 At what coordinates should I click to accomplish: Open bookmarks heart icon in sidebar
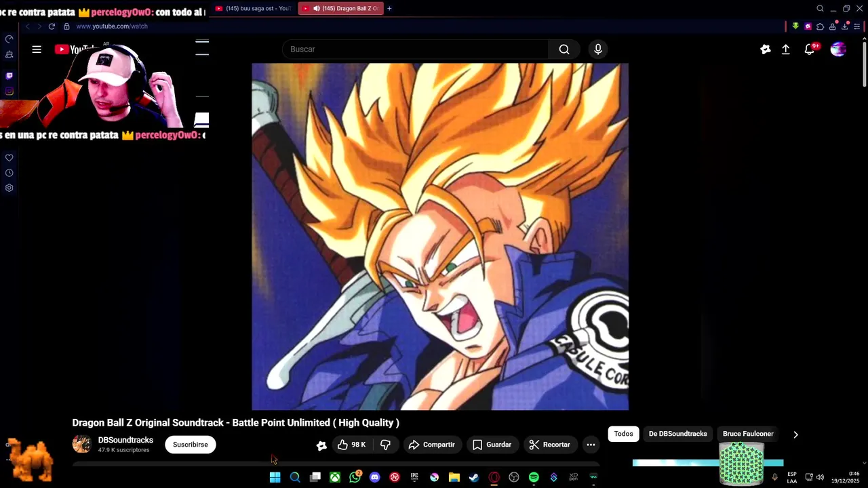point(9,158)
